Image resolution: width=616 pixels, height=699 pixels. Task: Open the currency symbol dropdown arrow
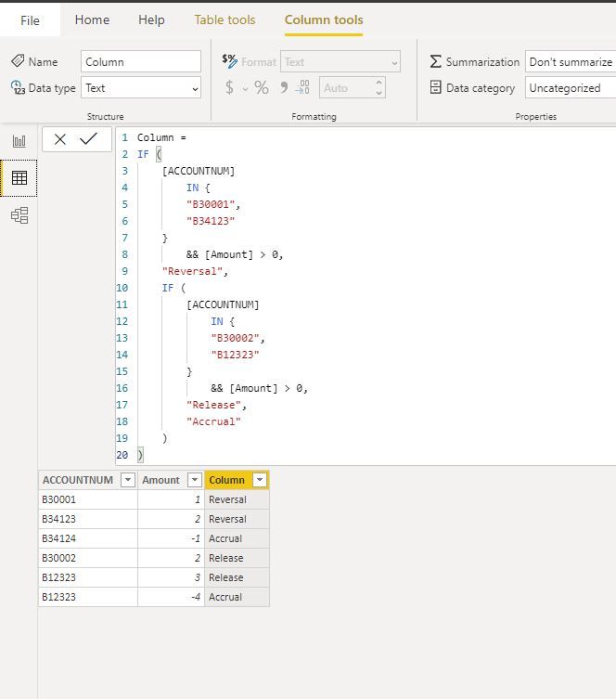[246, 89]
